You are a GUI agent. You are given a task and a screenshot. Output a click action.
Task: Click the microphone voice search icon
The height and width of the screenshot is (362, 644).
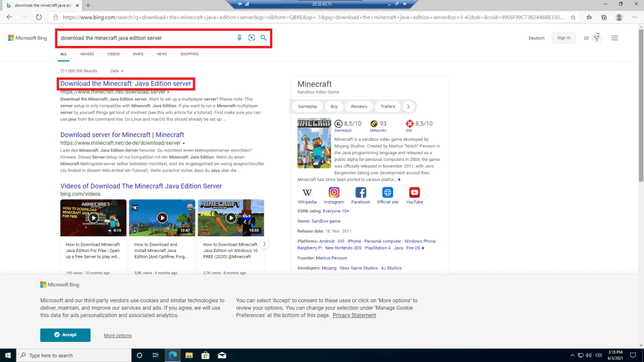coord(239,38)
